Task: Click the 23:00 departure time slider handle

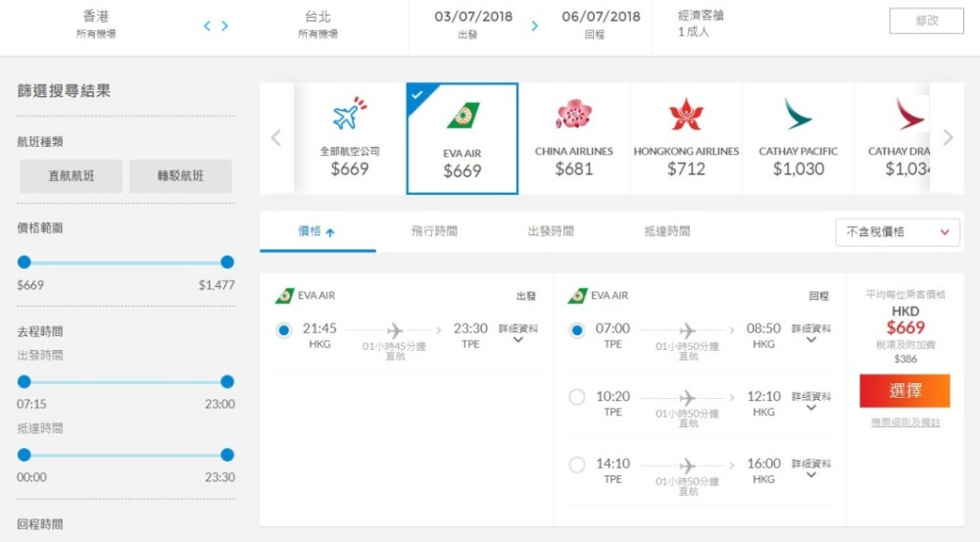Action: point(227,381)
